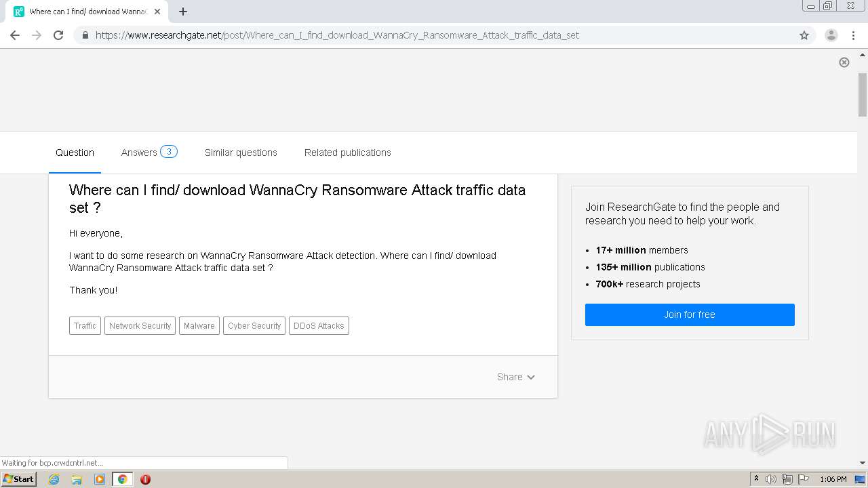Select the Cyber Security topic tag

coord(254,326)
